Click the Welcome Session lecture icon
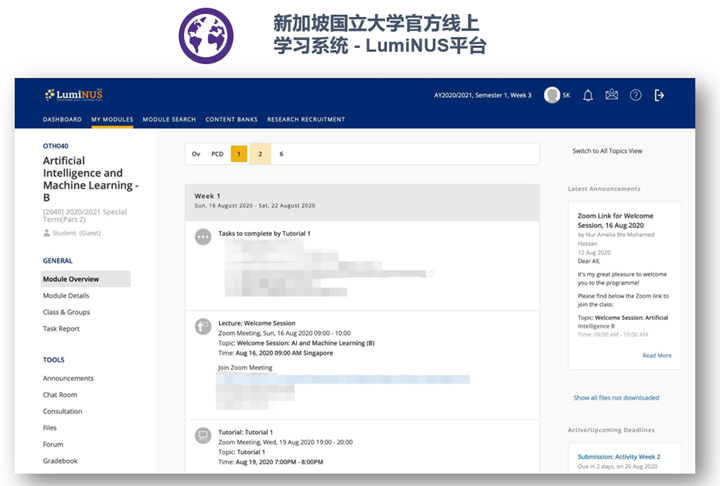The width and height of the screenshot is (720, 486). pos(203,325)
